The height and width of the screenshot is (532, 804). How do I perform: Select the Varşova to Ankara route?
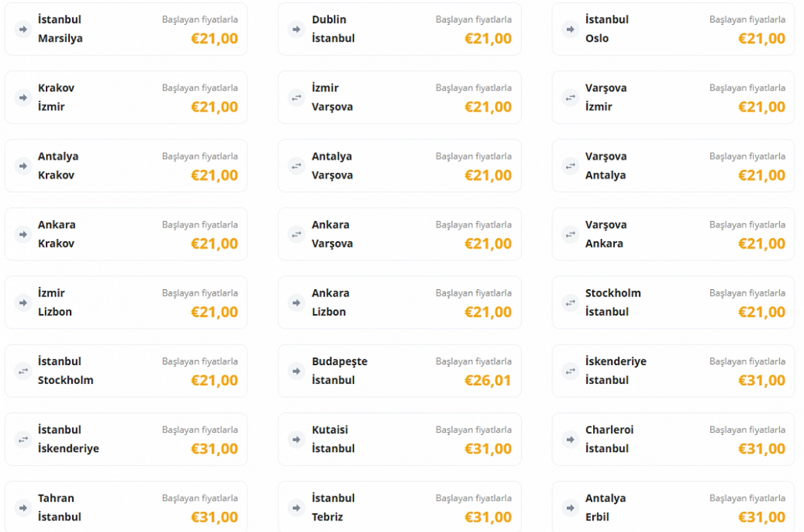(x=673, y=234)
